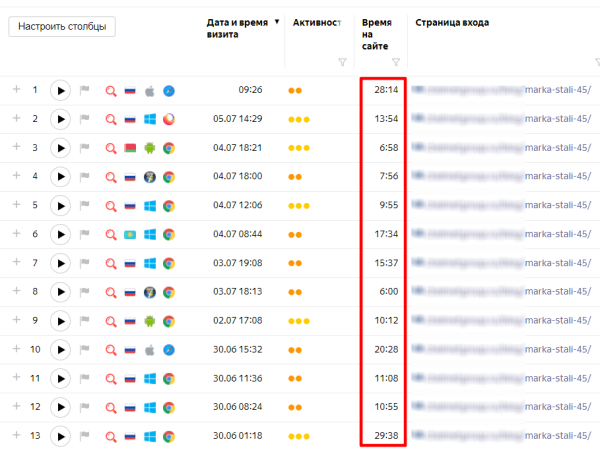Click the Belarus flag in row 3
Image resolution: width=600 pixels, height=450 pixels.
pos(130,148)
